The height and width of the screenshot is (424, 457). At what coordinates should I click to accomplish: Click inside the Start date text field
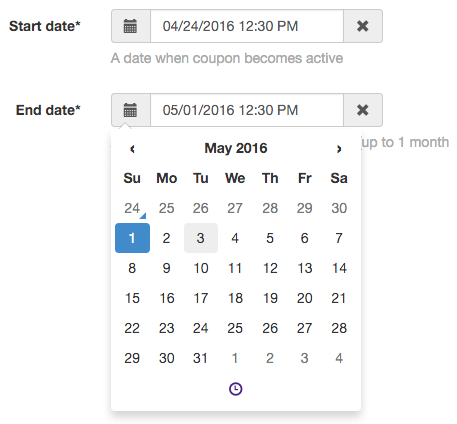[x=247, y=26]
